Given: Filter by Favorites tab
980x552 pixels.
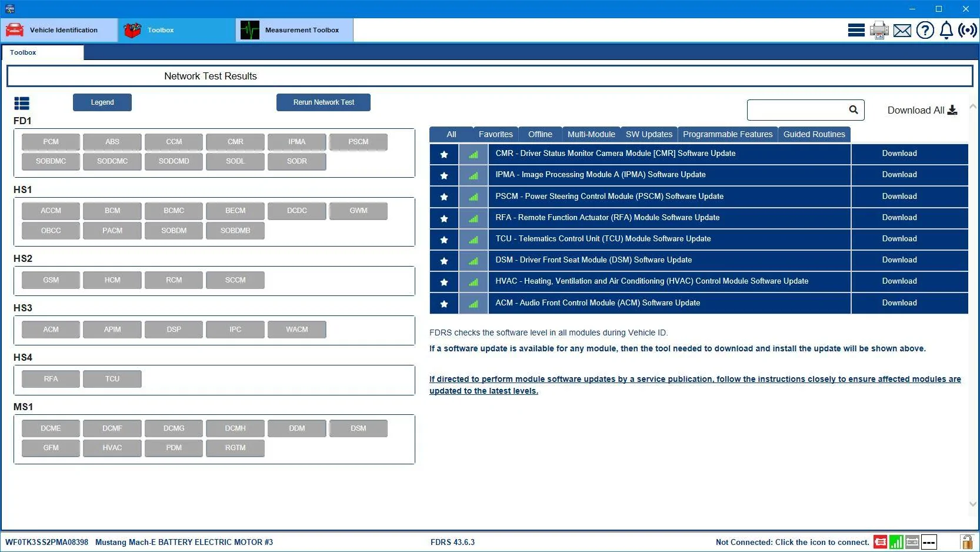Looking at the screenshot, I should (x=496, y=134).
